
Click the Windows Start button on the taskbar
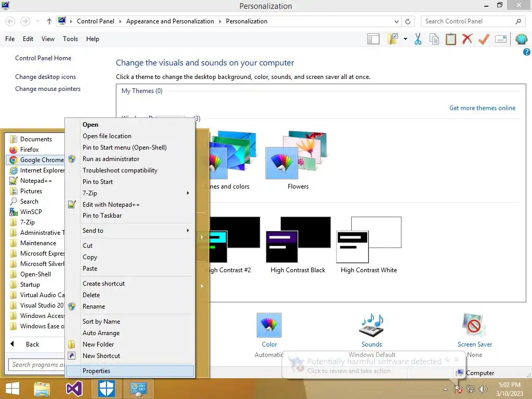(x=12, y=389)
